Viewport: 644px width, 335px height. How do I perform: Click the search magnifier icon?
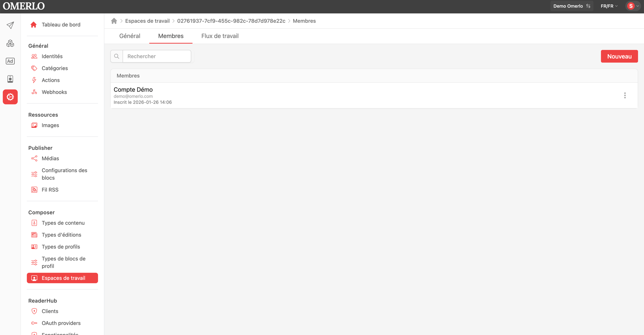[x=117, y=56]
